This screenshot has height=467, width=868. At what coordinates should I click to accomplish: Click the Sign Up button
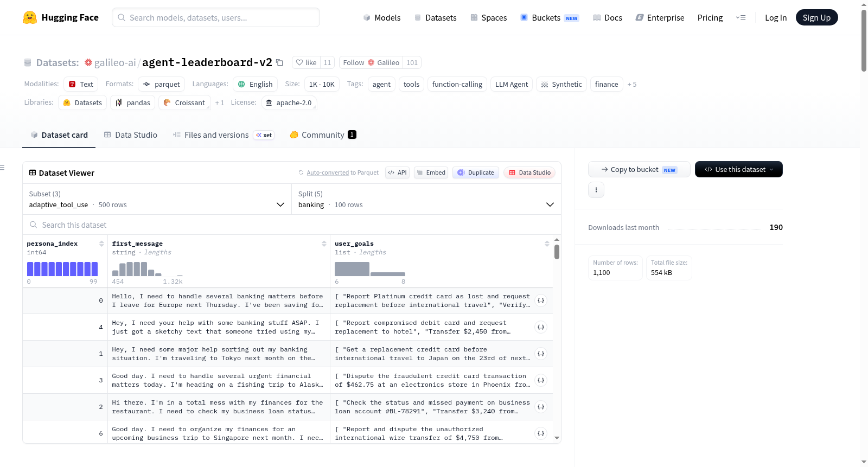tap(816, 17)
